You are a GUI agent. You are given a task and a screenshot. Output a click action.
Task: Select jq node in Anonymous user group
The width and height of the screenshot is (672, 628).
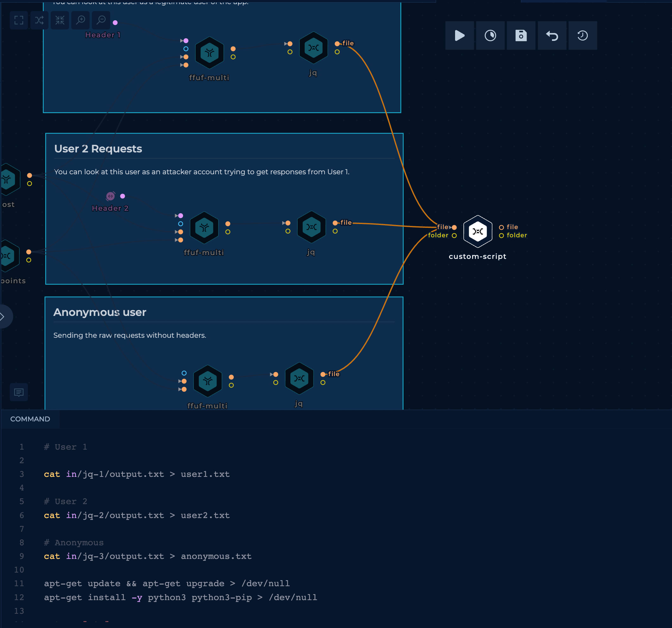click(299, 378)
